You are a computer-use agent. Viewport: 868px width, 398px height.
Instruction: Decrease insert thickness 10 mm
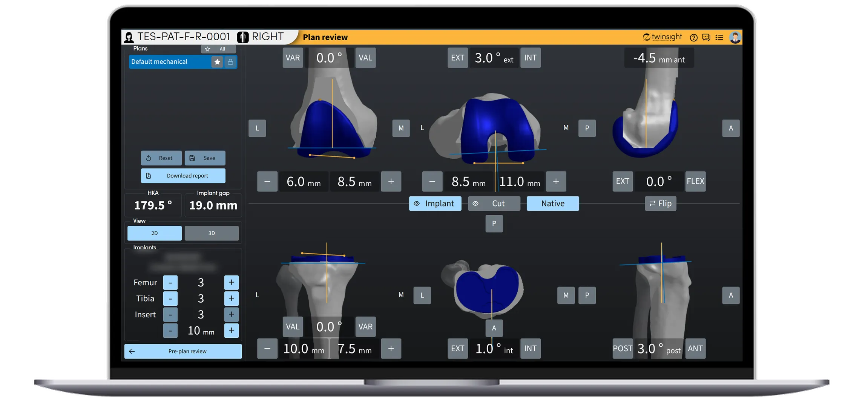click(170, 331)
